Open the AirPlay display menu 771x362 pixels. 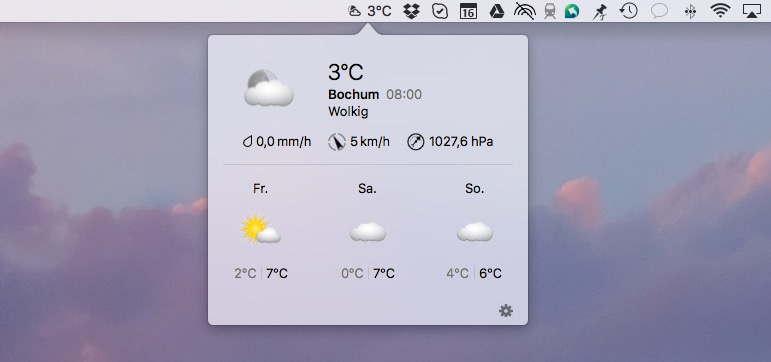752,11
